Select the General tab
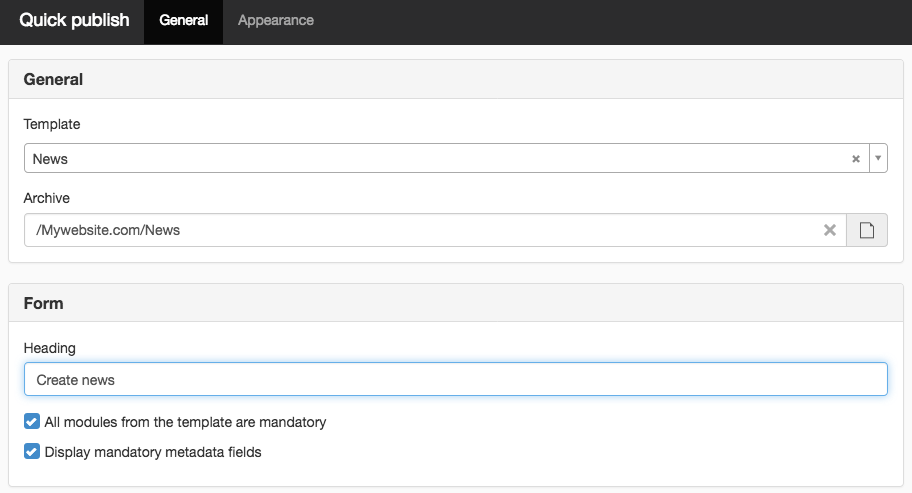Screen dimensions: 912x493 coord(184,21)
